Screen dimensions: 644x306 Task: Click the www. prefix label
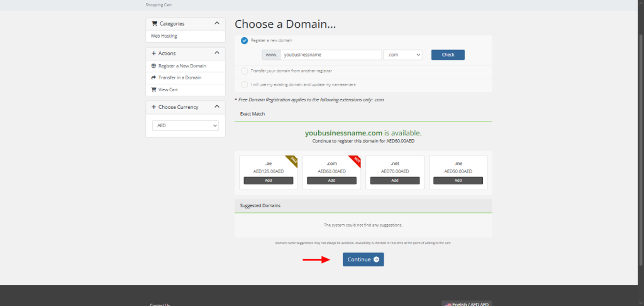[272, 55]
